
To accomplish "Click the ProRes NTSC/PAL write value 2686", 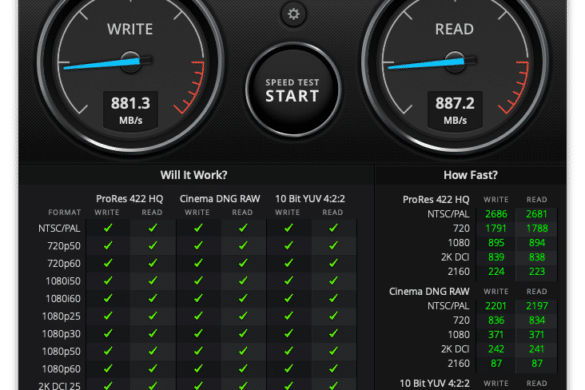I will point(496,214).
